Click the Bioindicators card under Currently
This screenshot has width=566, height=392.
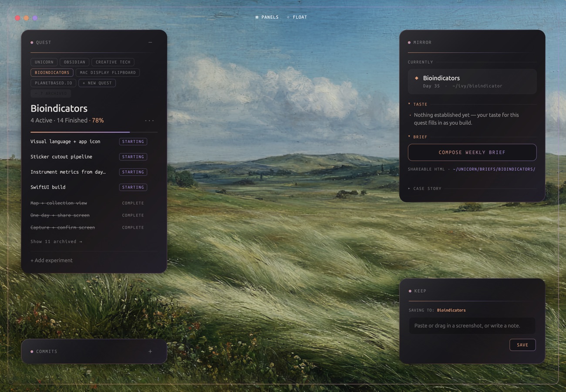[x=472, y=81]
